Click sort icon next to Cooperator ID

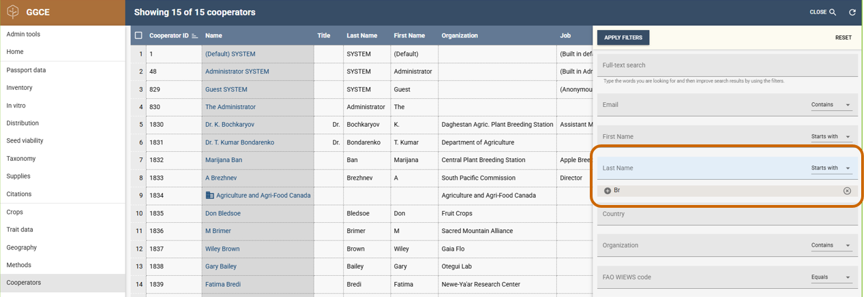195,36
